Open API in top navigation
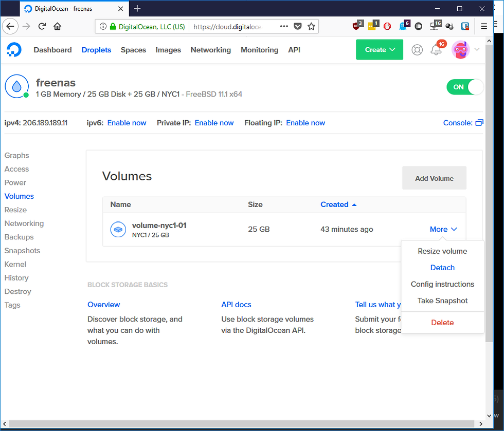 point(294,50)
